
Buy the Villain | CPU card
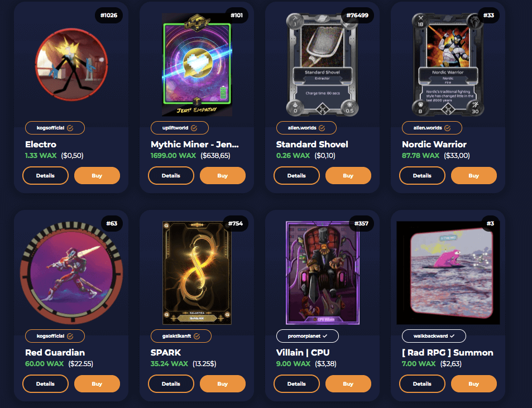coord(348,384)
